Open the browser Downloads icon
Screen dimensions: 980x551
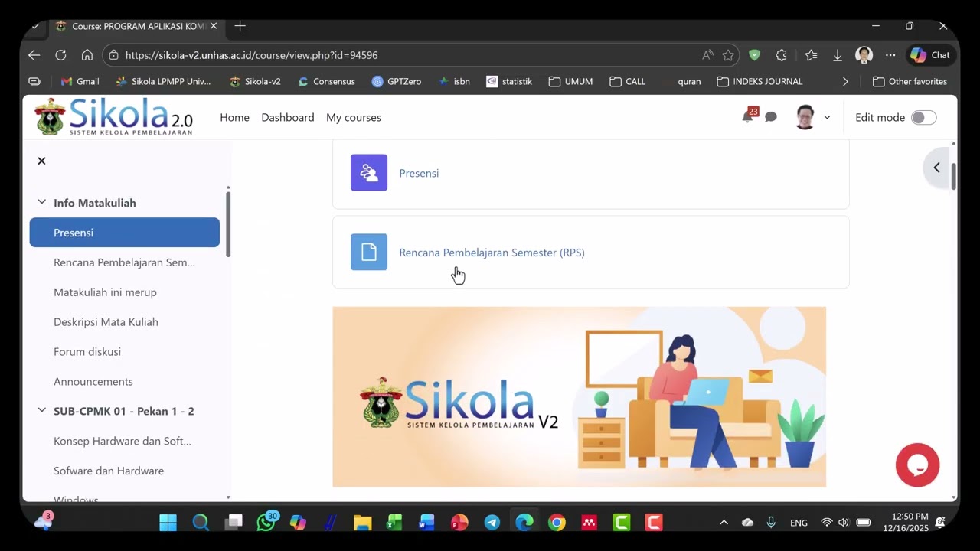pos(838,55)
